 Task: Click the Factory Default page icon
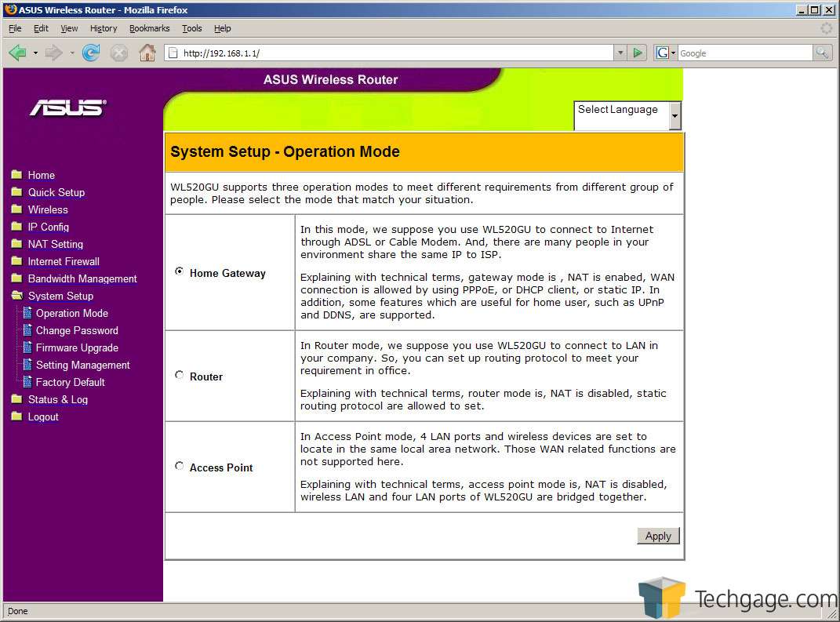(27, 381)
